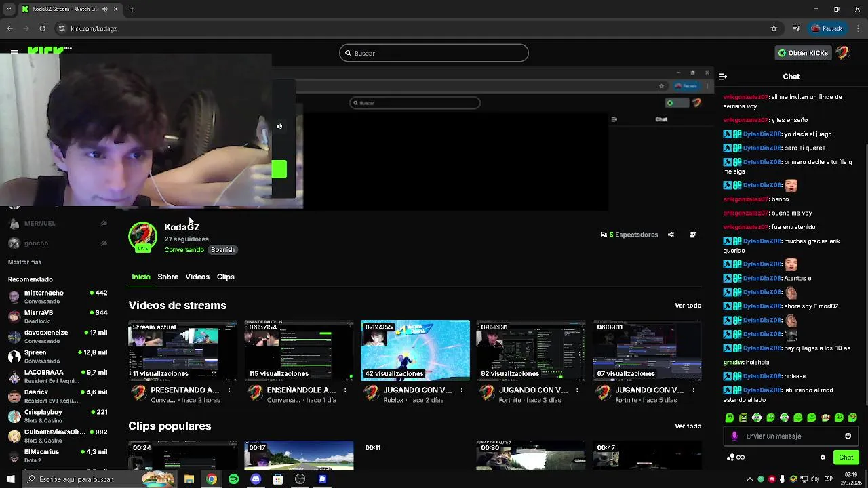Click Ver todo for Videos de streams
868x488 pixels.
pyautogui.click(x=688, y=306)
